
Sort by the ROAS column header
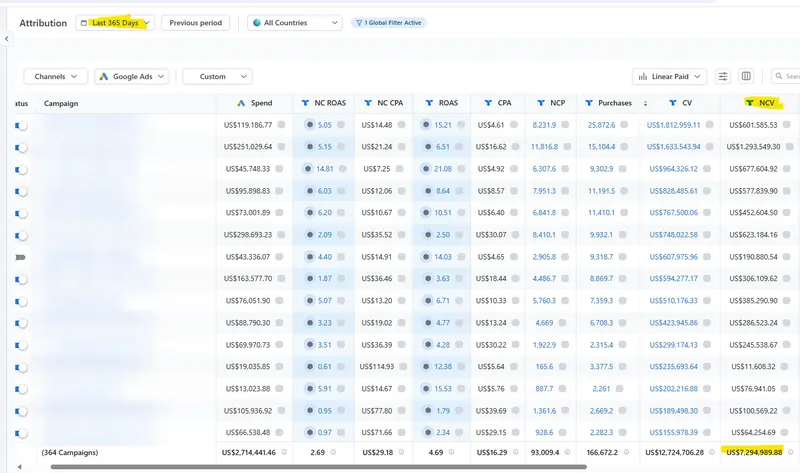click(442, 103)
